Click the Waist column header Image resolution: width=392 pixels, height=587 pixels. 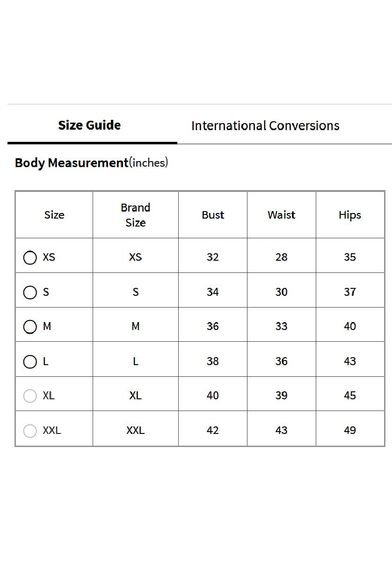click(282, 215)
